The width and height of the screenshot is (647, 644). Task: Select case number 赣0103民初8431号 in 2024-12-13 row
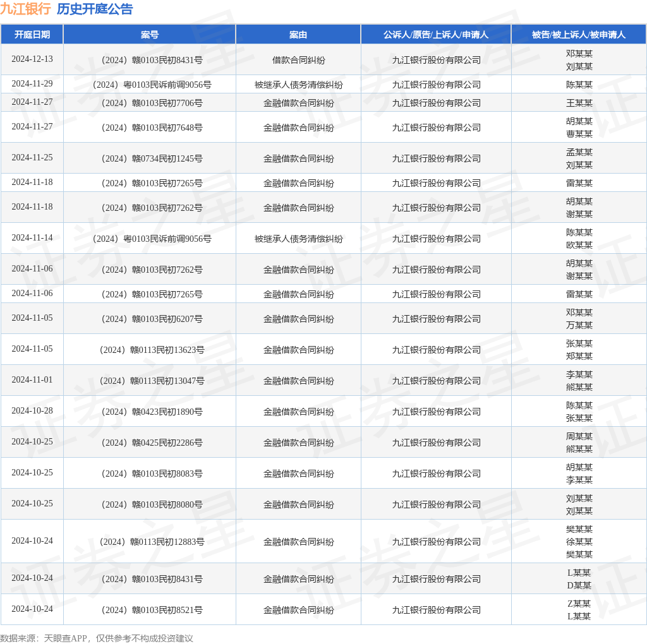152,60
